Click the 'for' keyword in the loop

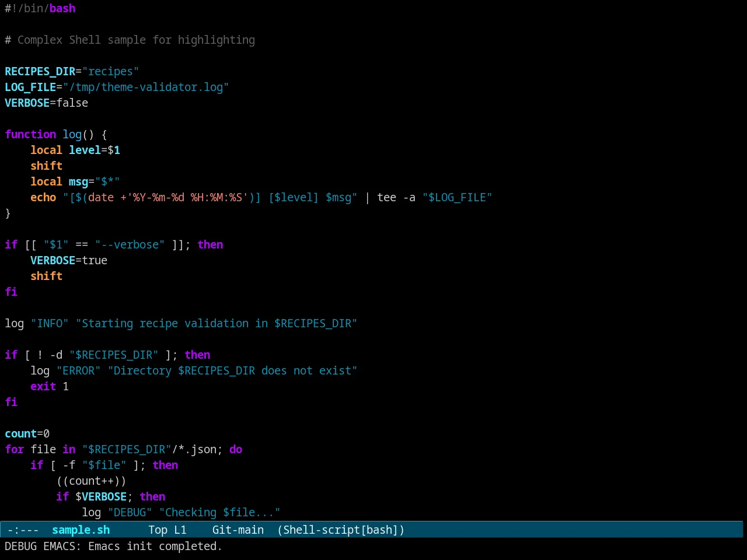pos(14,449)
